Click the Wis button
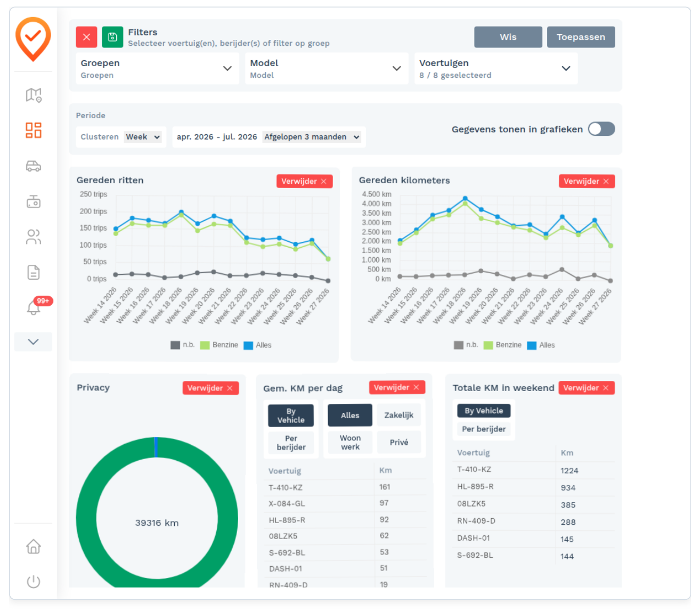 coord(508,37)
